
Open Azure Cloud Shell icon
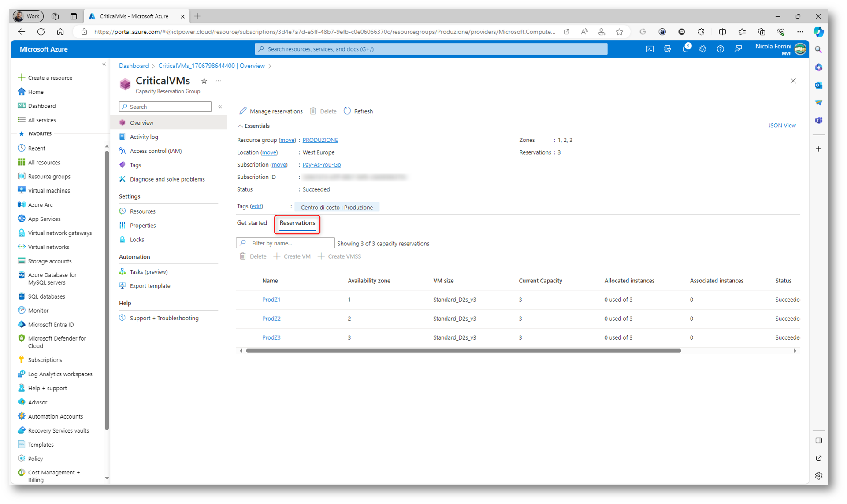point(650,49)
